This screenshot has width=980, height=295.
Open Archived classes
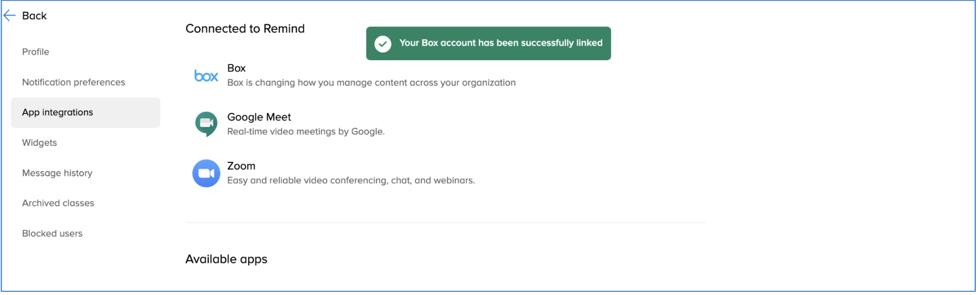pyautogui.click(x=59, y=204)
